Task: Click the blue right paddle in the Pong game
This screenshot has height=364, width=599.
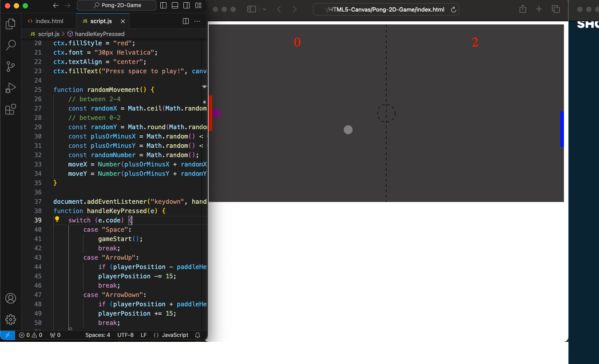Action: 562,129
